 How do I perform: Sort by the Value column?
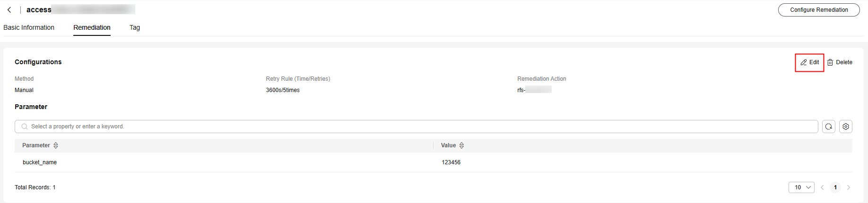[462, 145]
